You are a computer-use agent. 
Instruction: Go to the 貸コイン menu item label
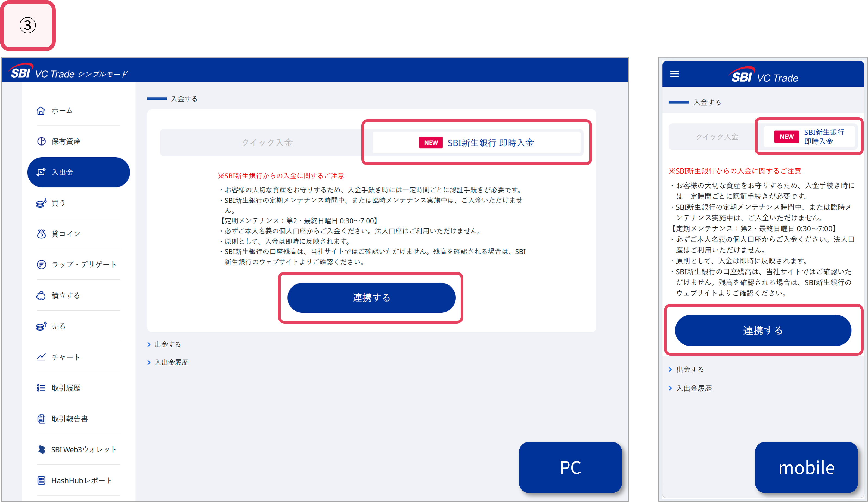click(x=66, y=234)
